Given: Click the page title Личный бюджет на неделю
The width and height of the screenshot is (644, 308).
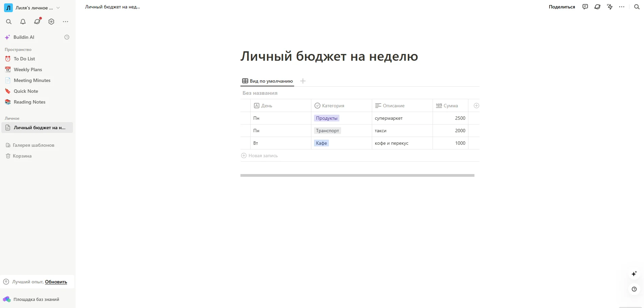Looking at the screenshot, I should (329, 56).
